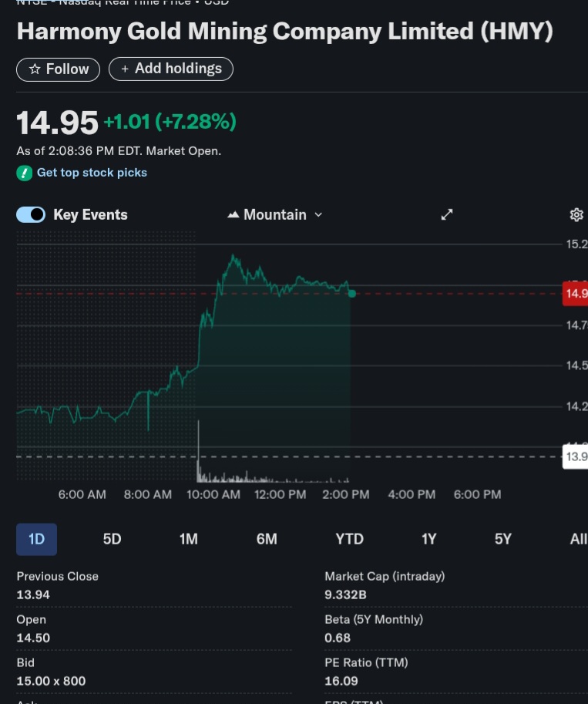Screen dimensions: 588x704
Task: Click the current price dot on chart
Action: [352, 294]
